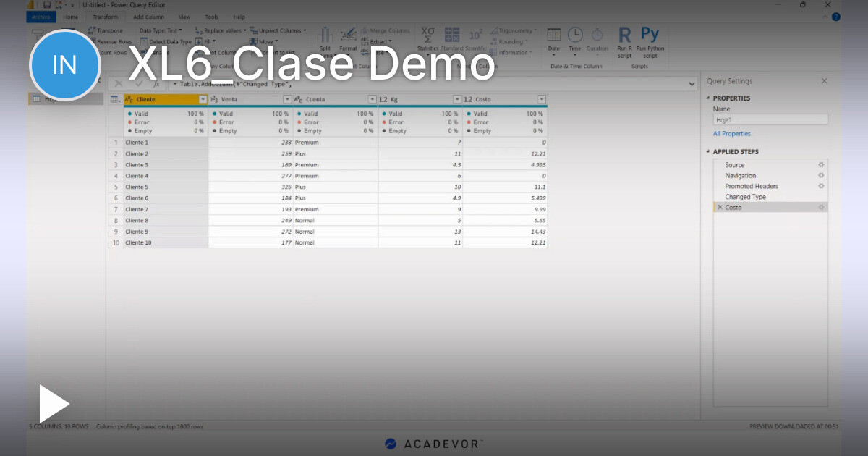Viewport: 868px width, 456px height.
Task: Open the Cuenta column filter dropdown
Action: 372,99
